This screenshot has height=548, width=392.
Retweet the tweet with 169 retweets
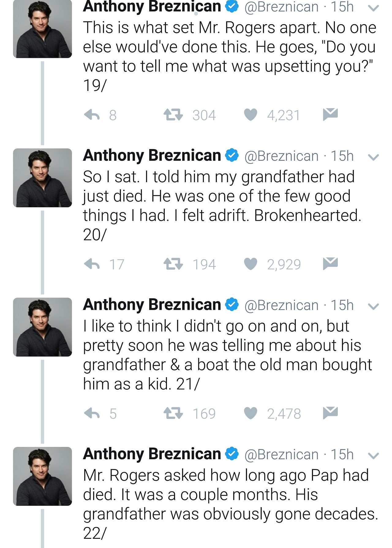pos(173,414)
